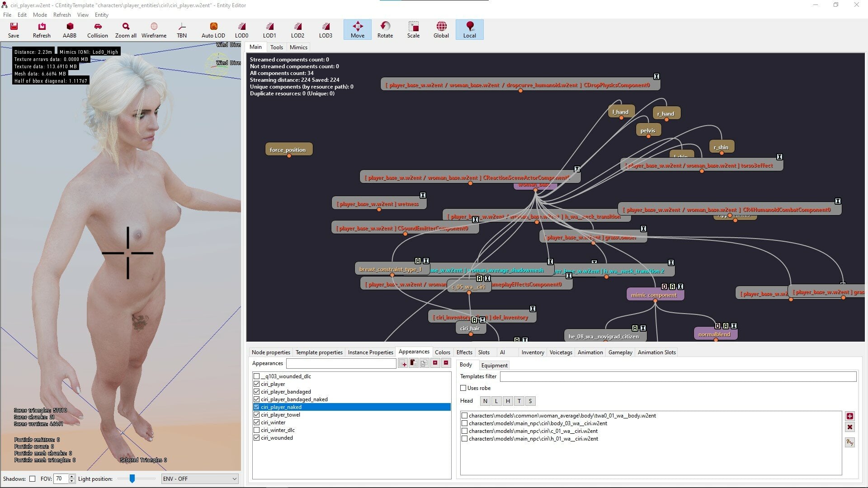This screenshot has height=488, width=868.
Task: Switch preview to LOD2
Action: (297, 30)
